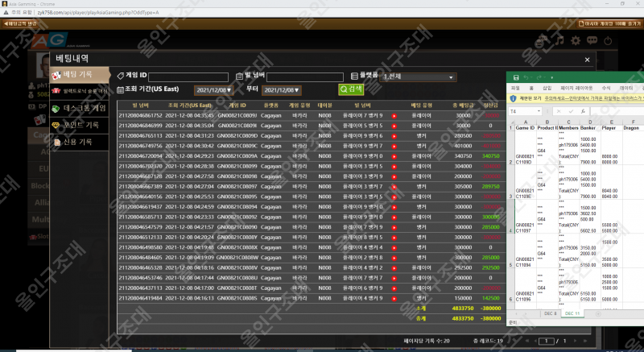
Task: Click Excel column header D
Action: point(590,122)
